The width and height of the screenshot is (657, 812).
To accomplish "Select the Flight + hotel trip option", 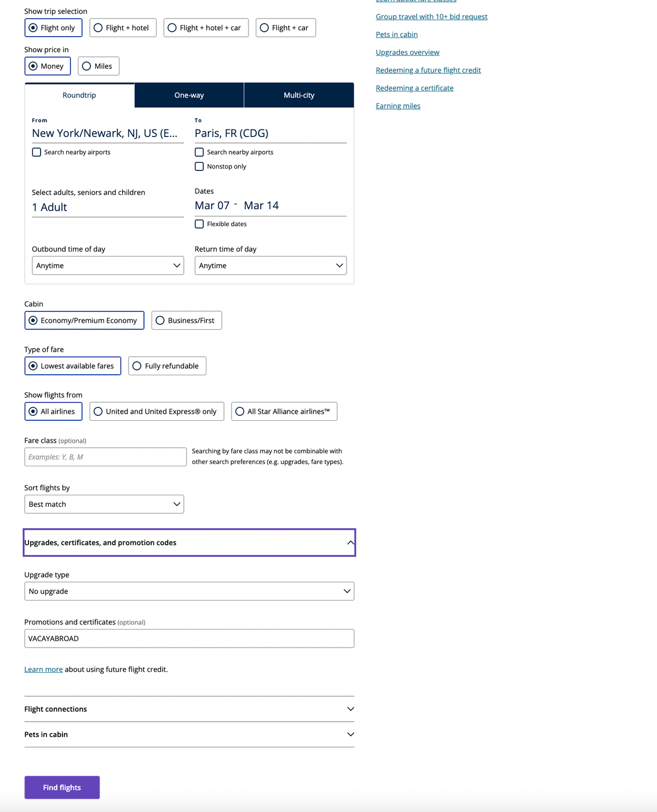I will (122, 27).
